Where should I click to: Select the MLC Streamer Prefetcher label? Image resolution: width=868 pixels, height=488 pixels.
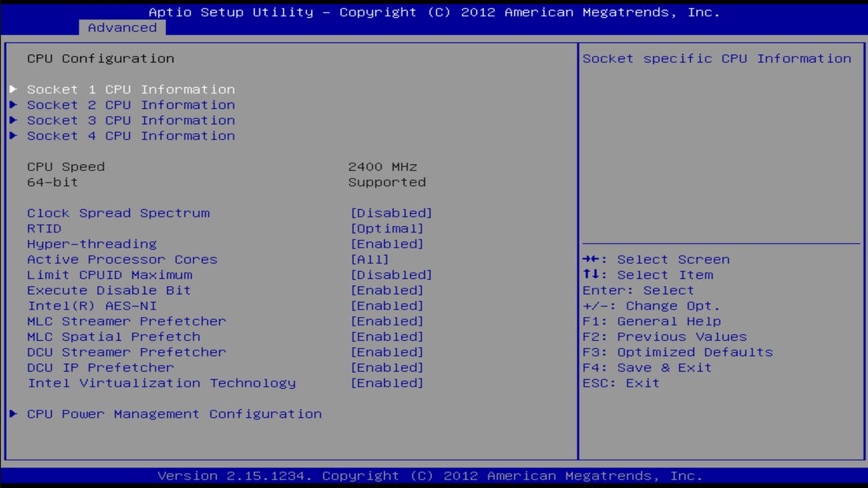point(127,321)
